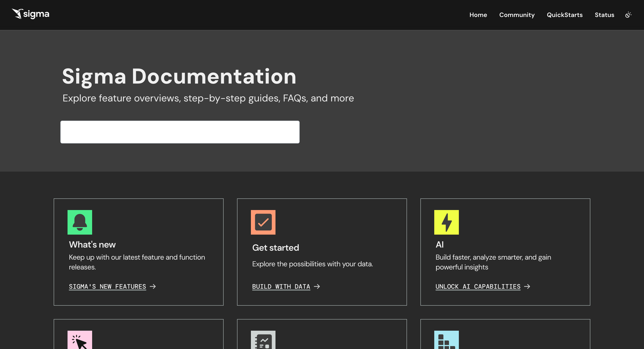Open the Status page link
This screenshot has width=644, height=349.
604,15
